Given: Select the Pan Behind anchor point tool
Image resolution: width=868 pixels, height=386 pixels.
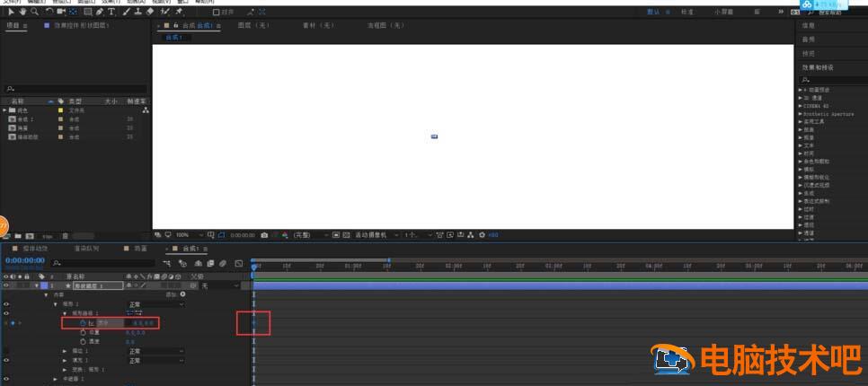Looking at the screenshot, I should click(73, 12).
